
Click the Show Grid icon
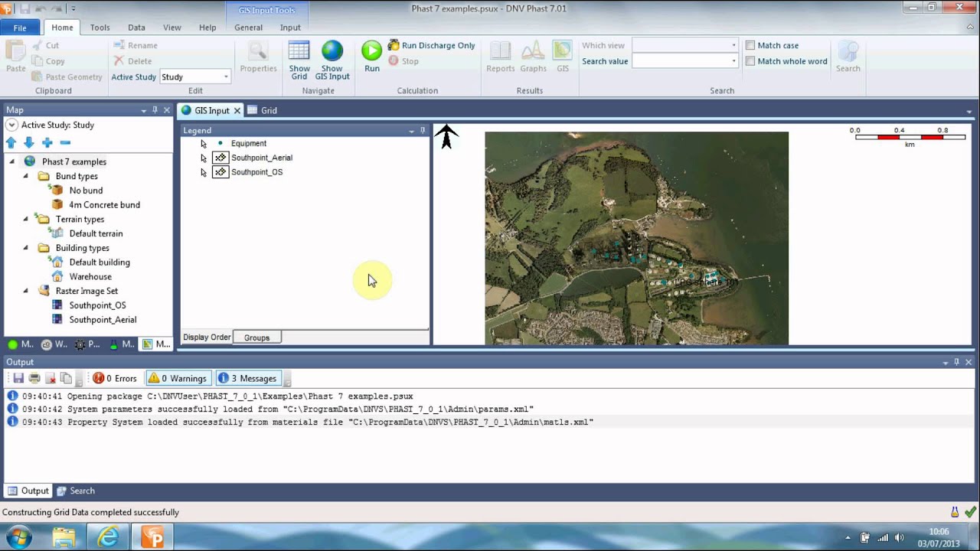[x=299, y=52]
